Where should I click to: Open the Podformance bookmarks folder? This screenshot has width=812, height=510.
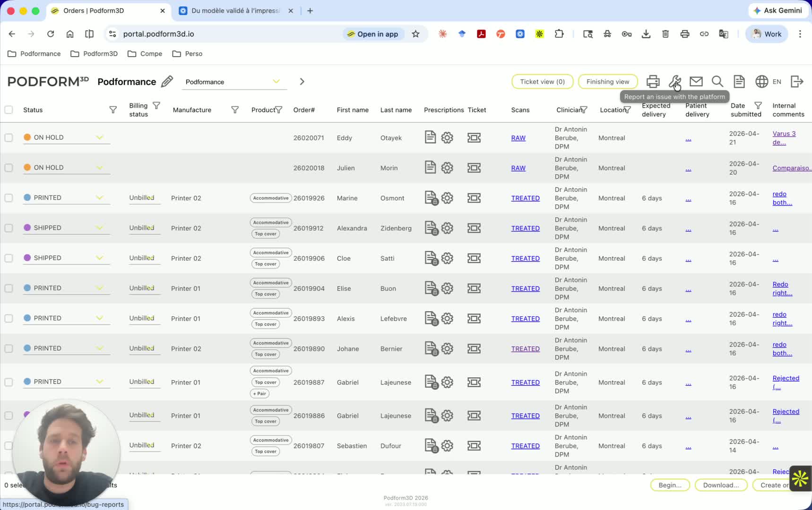click(x=34, y=54)
